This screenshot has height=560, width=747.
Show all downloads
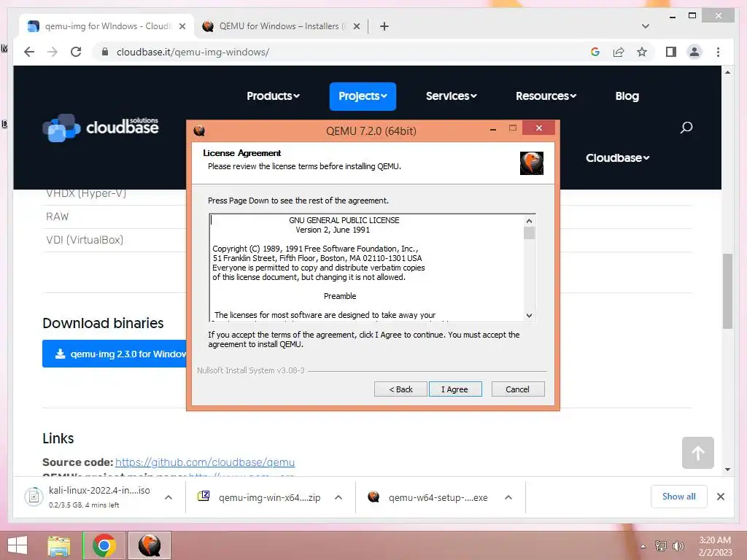[679, 497]
